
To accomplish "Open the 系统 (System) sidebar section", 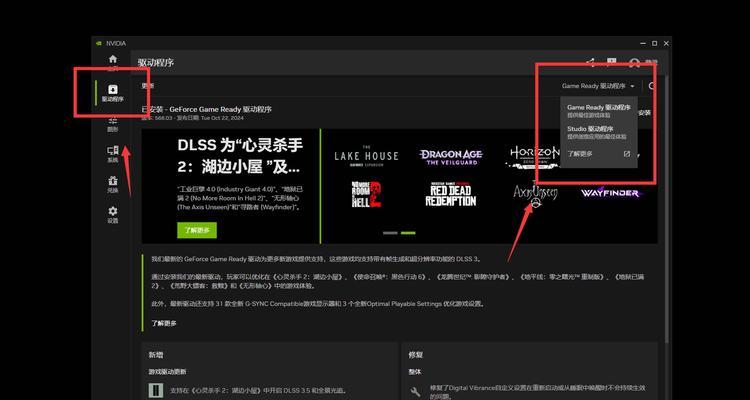I will (x=112, y=155).
